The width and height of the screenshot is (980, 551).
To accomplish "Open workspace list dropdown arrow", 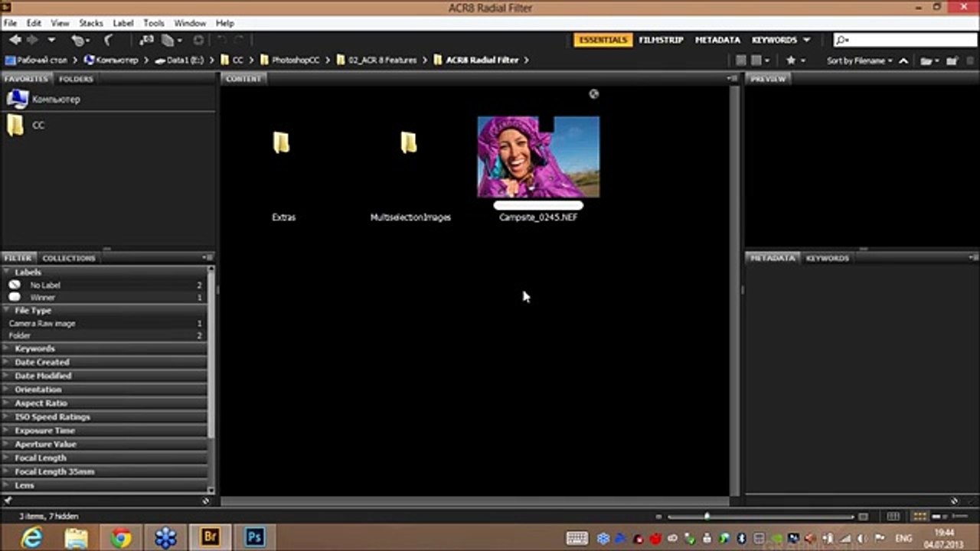I will click(x=806, y=40).
